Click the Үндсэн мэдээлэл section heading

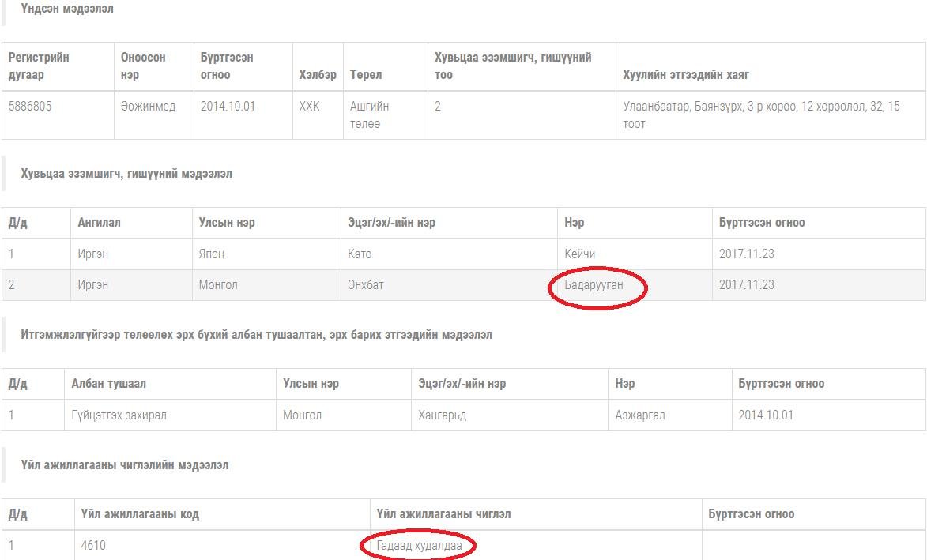[x=67, y=9]
